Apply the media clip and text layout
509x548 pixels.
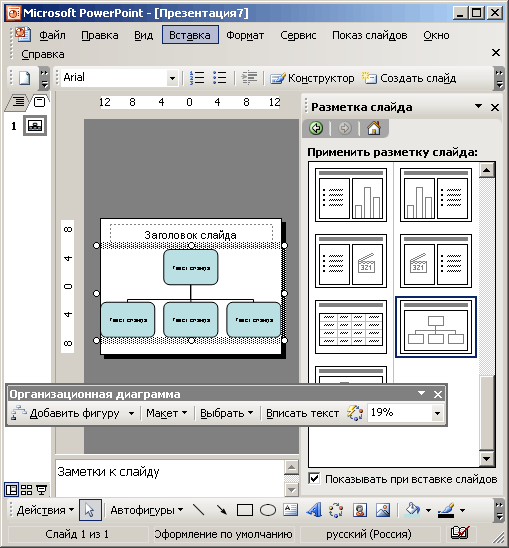pyautogui.click(x=436, y=261)
